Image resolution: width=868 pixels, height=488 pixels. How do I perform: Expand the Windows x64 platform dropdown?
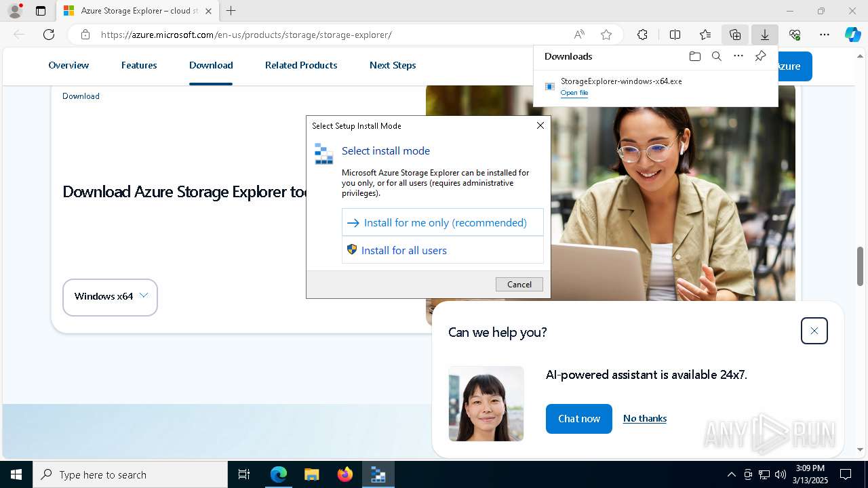click(x=110, y=297)
